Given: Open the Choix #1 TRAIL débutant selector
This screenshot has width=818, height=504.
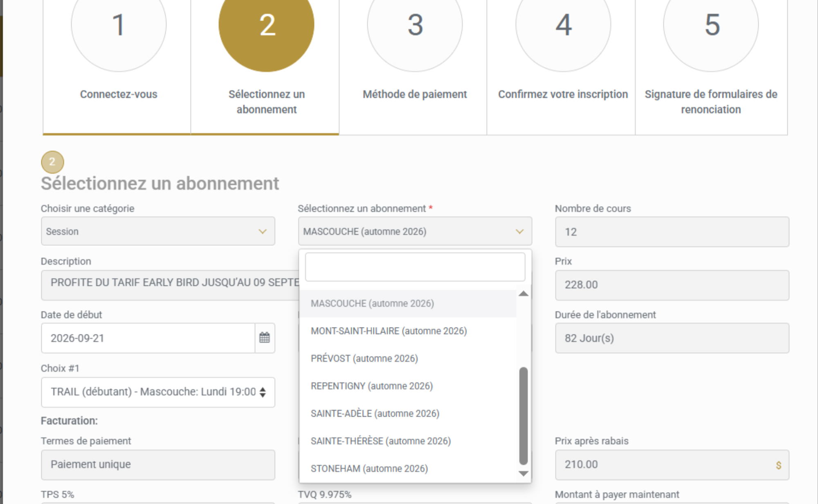Looking at the screenshot, I should pyautogui.click(x=158, y=392).
